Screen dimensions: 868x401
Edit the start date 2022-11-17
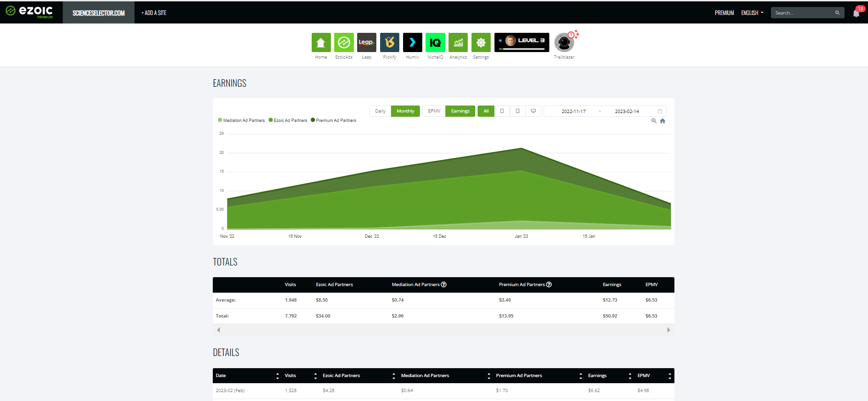tap(573, 112)
